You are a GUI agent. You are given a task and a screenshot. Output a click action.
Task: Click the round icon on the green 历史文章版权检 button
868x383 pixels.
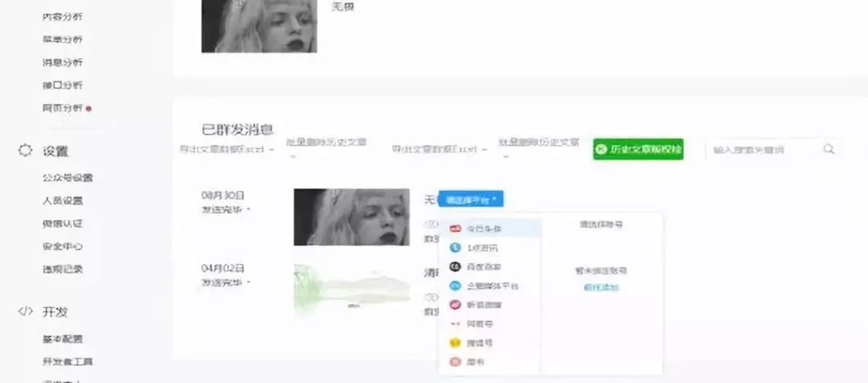pos(602,150)
